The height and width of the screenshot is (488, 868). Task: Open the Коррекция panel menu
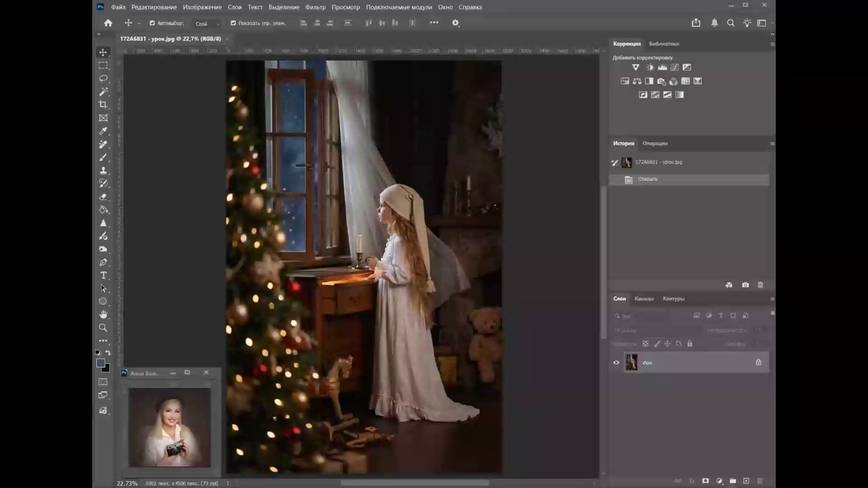pyautogui.click(x=772, y=44)
